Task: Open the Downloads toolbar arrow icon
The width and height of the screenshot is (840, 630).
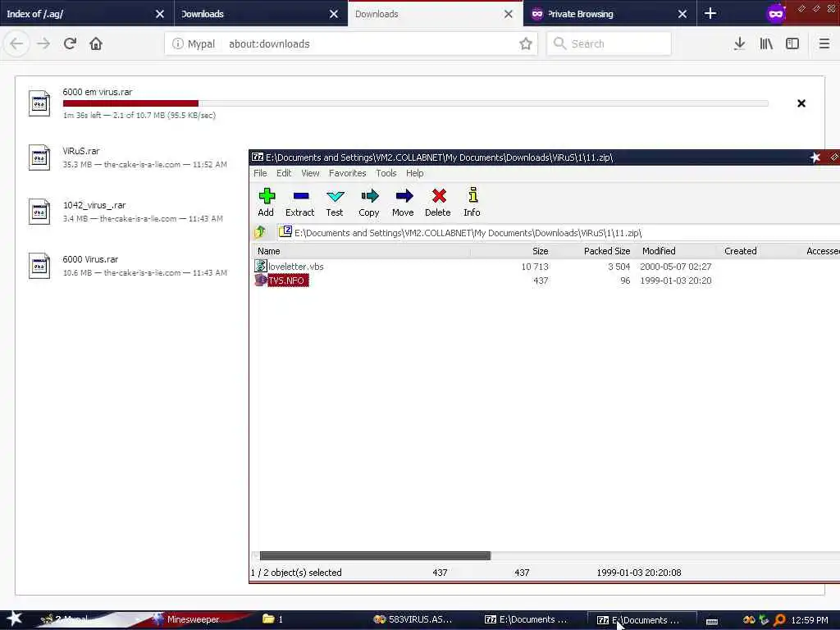Action: [739, 43]
